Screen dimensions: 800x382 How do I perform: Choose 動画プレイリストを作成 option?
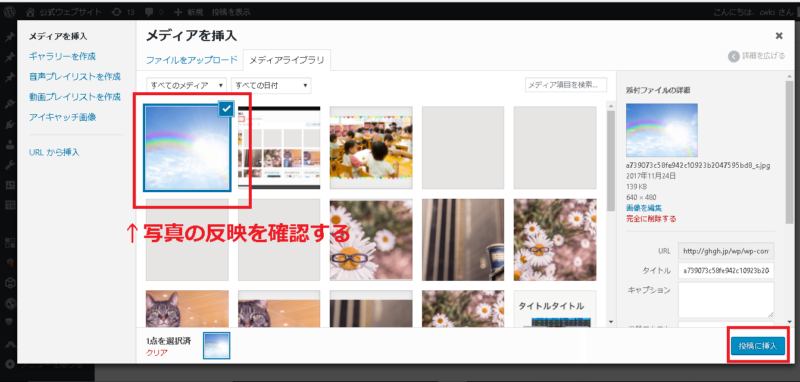point(75,97)
